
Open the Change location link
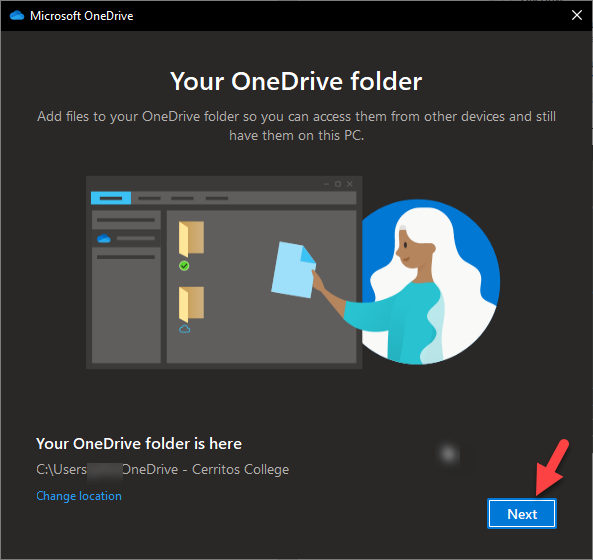[79, 496]
